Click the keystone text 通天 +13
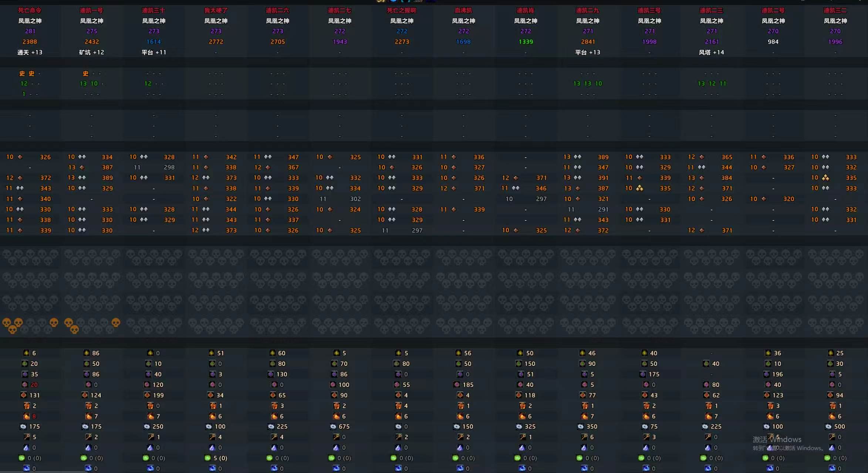 click(x=30, y=52)
